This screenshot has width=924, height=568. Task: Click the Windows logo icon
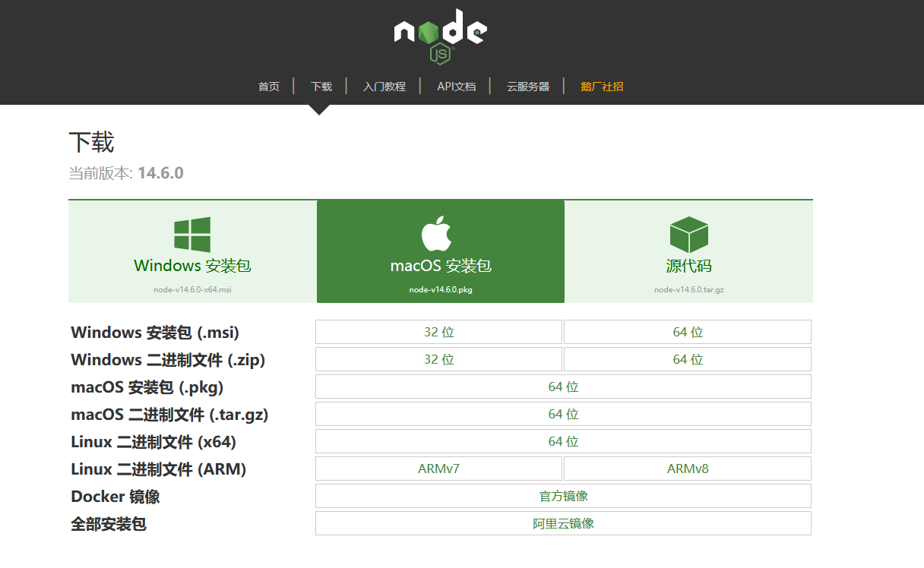point(192,235)
